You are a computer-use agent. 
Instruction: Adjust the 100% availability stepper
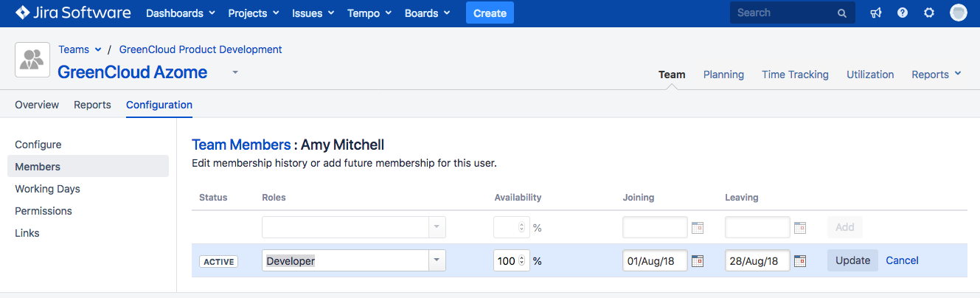point(522,260)
